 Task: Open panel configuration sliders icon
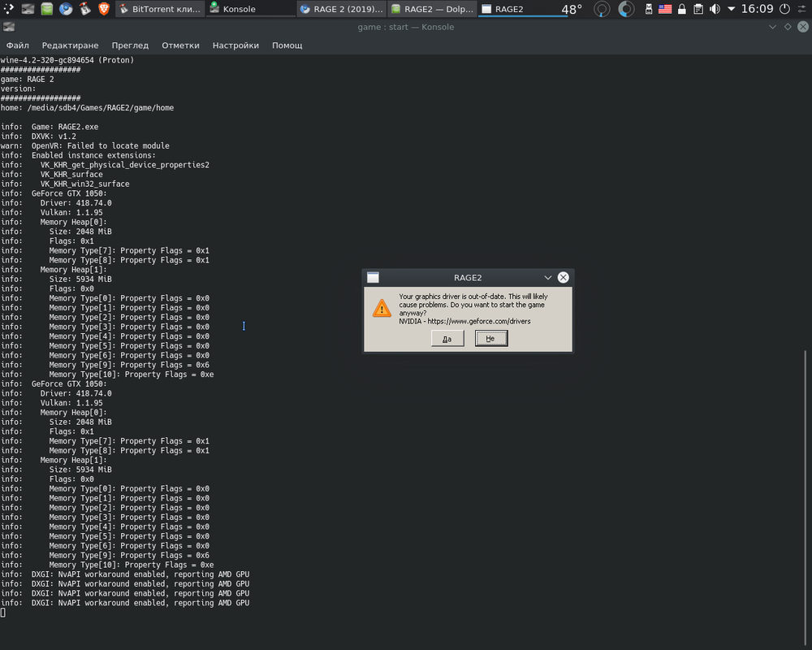tap(802, 9)
